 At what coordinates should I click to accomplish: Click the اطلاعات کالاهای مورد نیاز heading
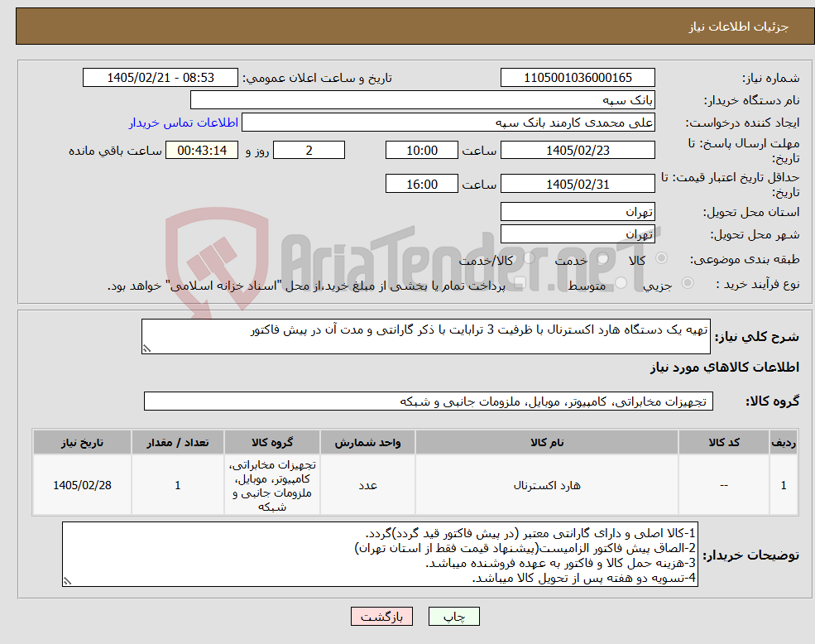725,368
